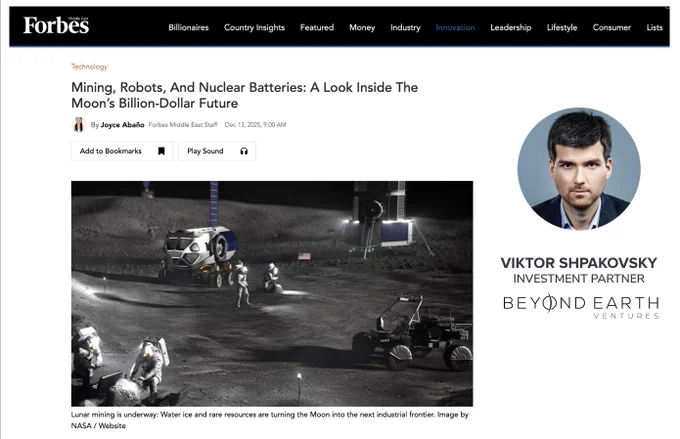
Task: Click the headphones icon beside Play Sound
Action: coord(244,151)
